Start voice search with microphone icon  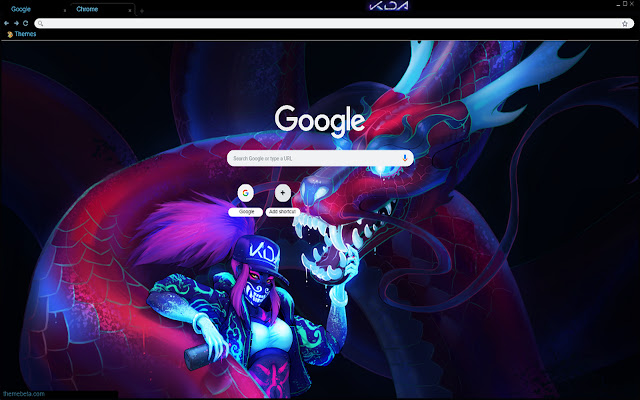pyautogui.click(x=405, y=158)
